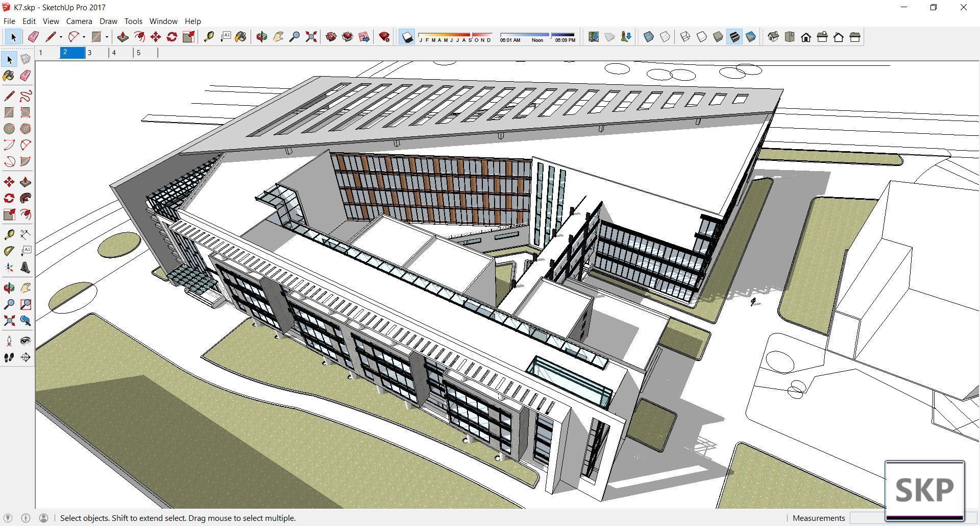Choose the Follow Me tool
Screen dimensions: 980x526
[140, 37]
